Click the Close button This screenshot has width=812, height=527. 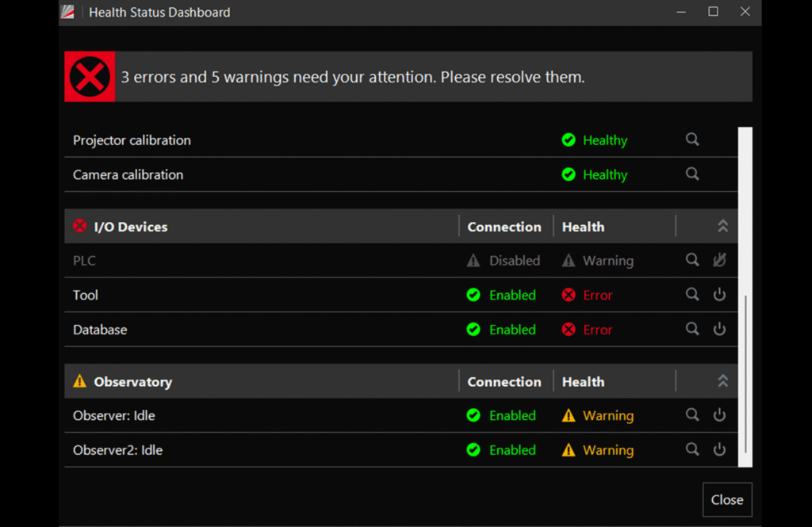pos(727,499)
